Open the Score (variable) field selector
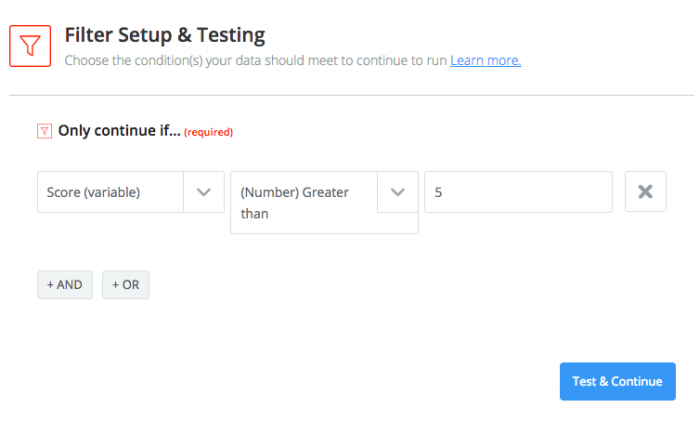The image size is (700, 421). (131, 192)
